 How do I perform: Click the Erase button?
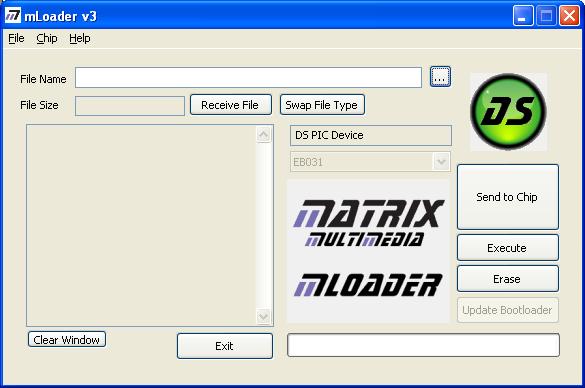pos(507,279)
